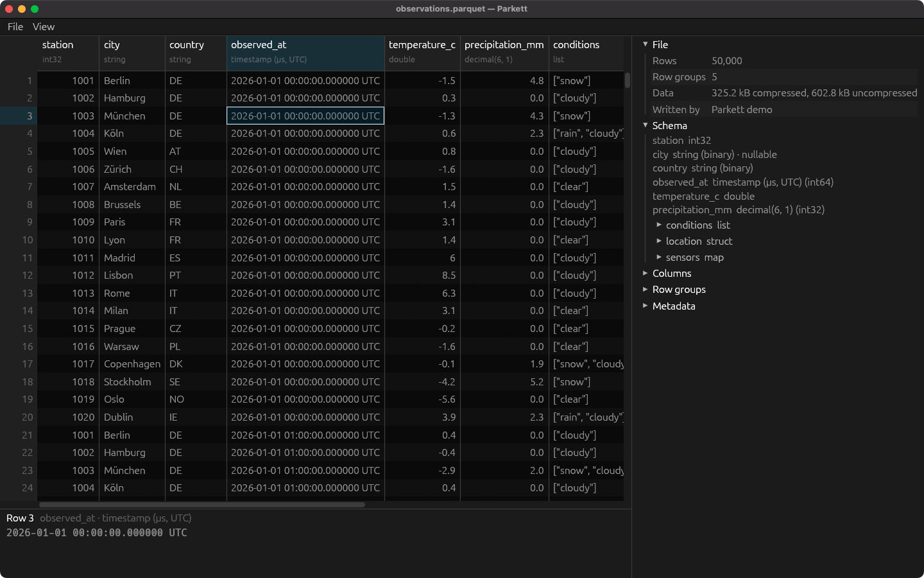Click the Rows 50,000 file info
This screenshot has width=924, height=578.
click(x=784, y=61)
